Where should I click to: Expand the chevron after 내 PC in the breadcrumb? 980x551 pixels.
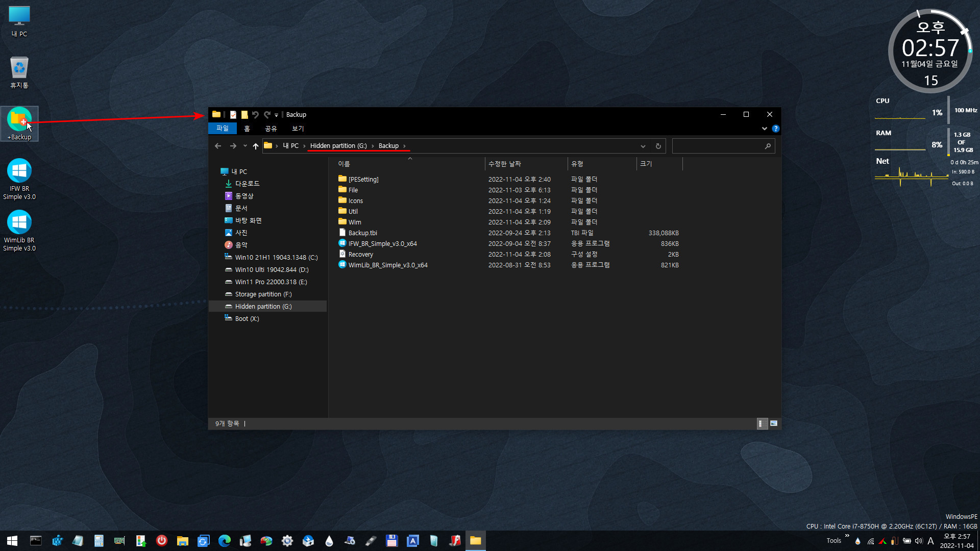[304, 146]
